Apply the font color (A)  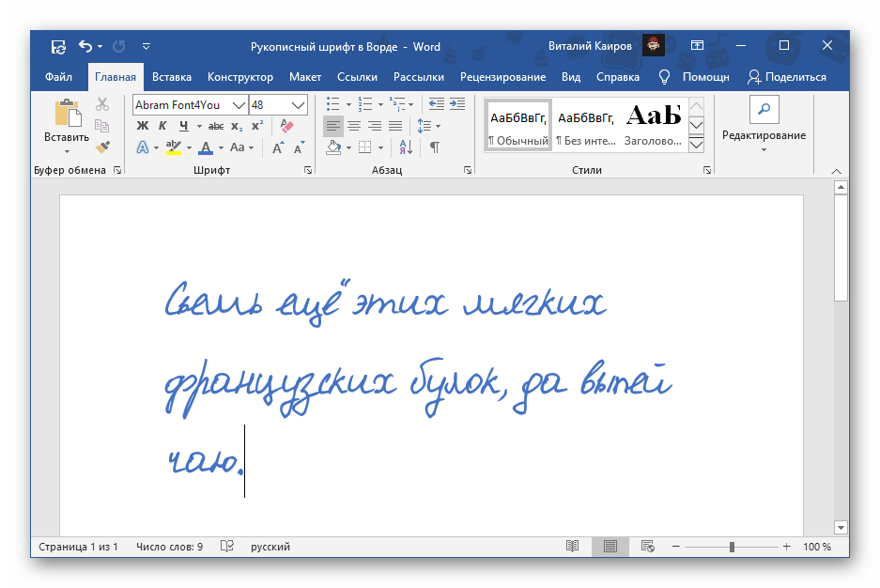(x=206, y=147)
